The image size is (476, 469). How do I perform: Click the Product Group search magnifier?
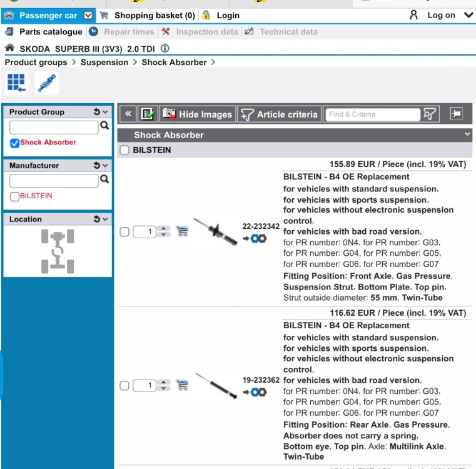tap(104, 125)
